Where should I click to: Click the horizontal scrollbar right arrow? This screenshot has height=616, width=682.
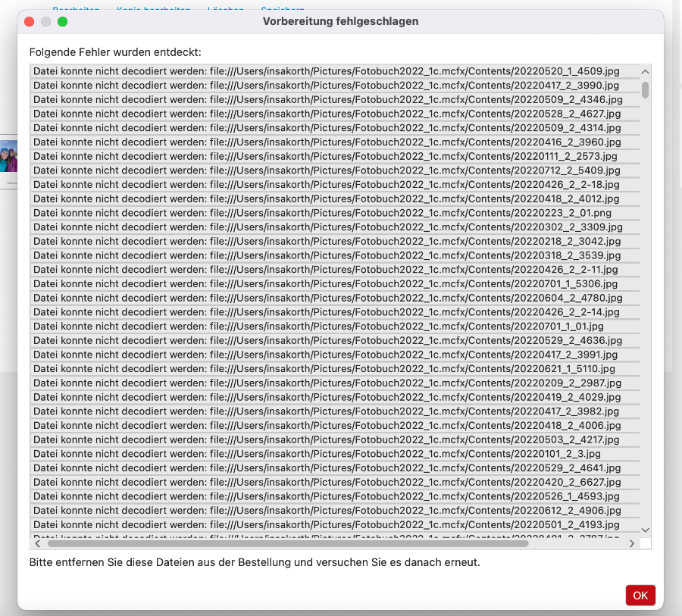coord(631,543)
